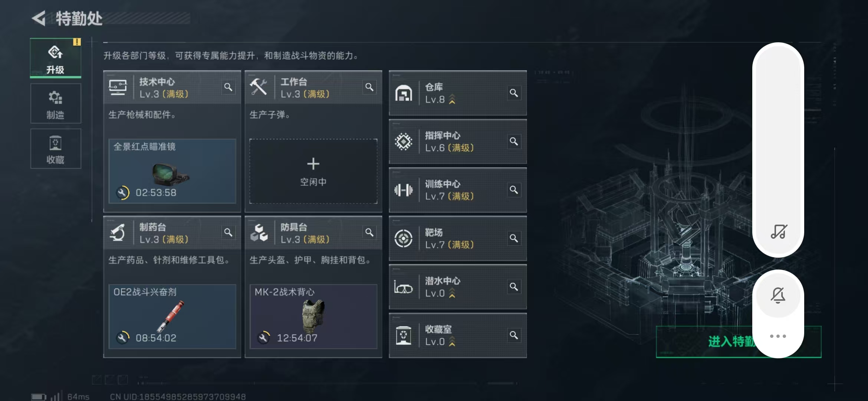The width and height of the screenshot is (868, 401).
Task: Switch to the 制造 tab
Action: 56,104
